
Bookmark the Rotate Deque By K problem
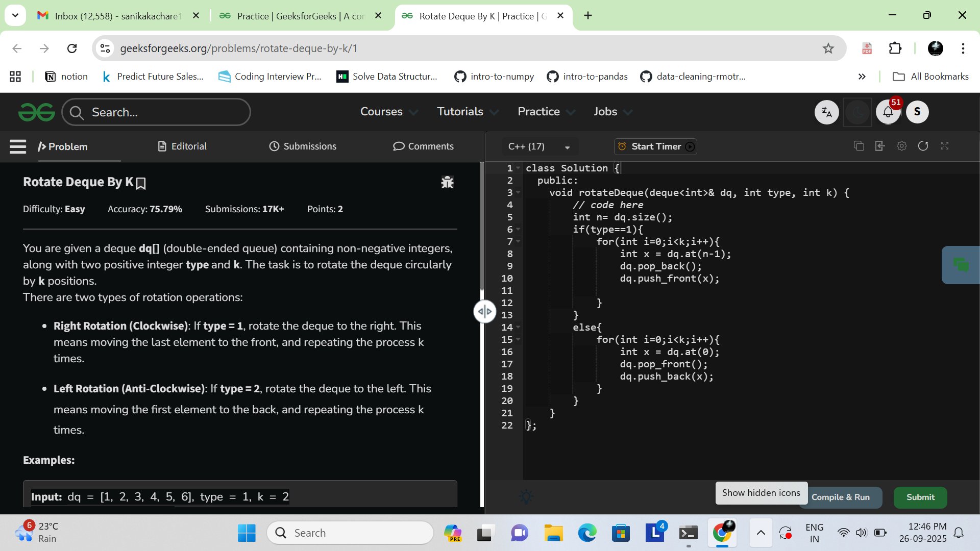[141, 183]
